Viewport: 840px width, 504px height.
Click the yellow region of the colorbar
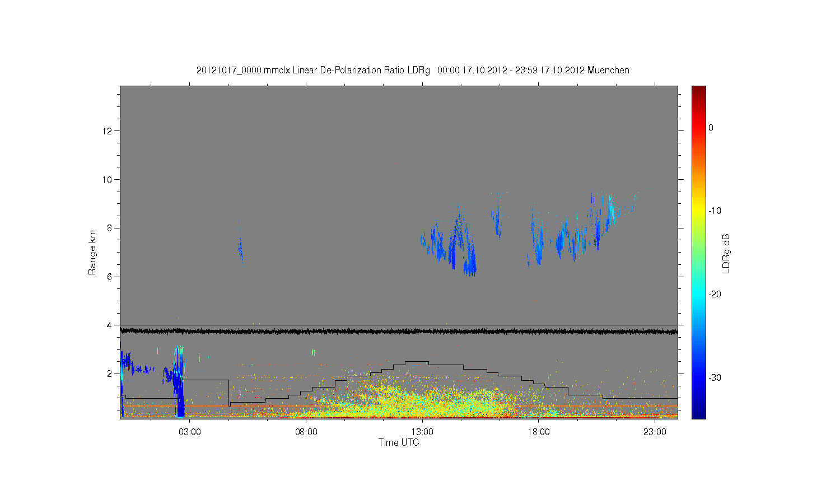tap(698, 211)
